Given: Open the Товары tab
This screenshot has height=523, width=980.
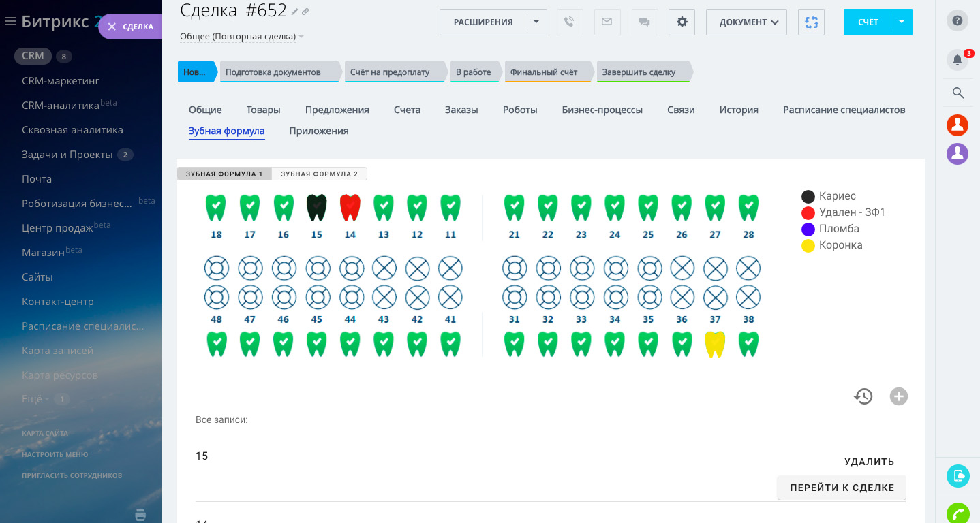Looking at the screenshot, I should click(263, 110).
